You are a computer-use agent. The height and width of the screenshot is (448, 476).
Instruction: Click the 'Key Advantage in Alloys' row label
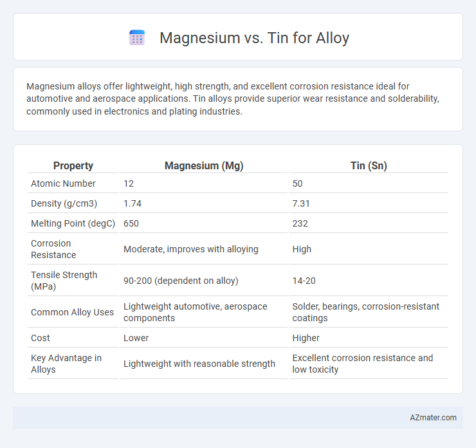tap(66, 364)
